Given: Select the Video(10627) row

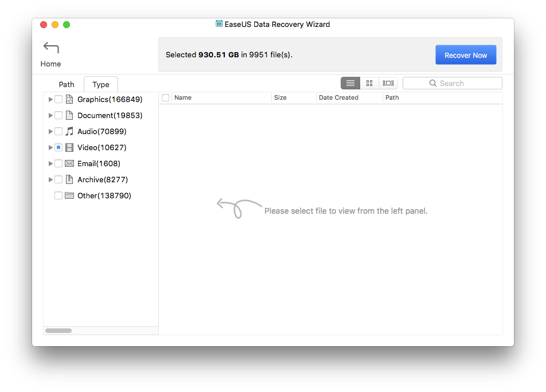Looking at the screenshot, I should click(101, 147).
